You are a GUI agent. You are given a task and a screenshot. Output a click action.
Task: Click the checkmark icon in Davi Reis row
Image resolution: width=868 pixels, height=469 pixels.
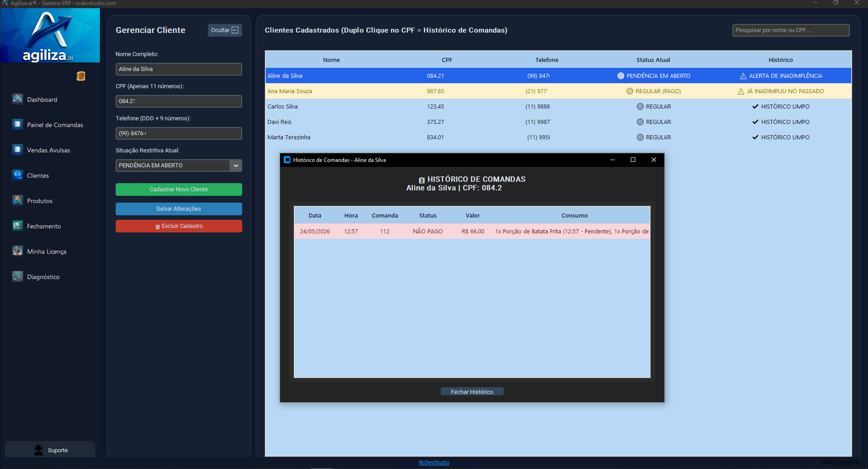755,122
